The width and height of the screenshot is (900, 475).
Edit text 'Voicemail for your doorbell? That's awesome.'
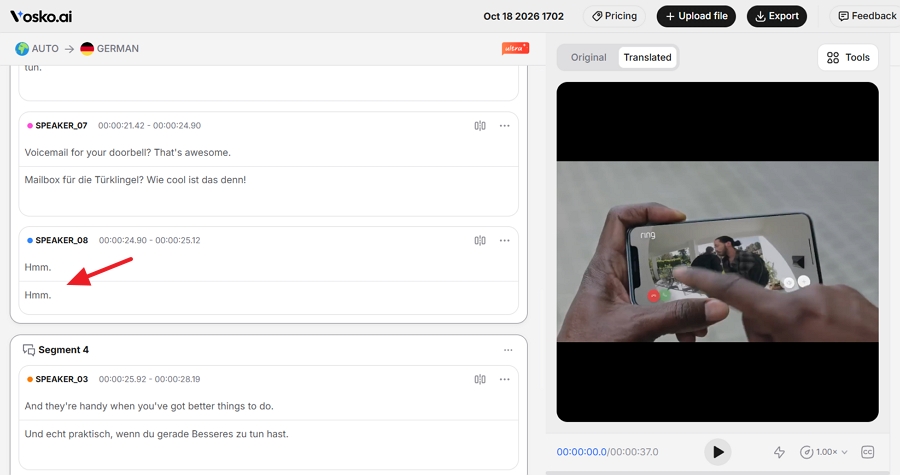127,153
